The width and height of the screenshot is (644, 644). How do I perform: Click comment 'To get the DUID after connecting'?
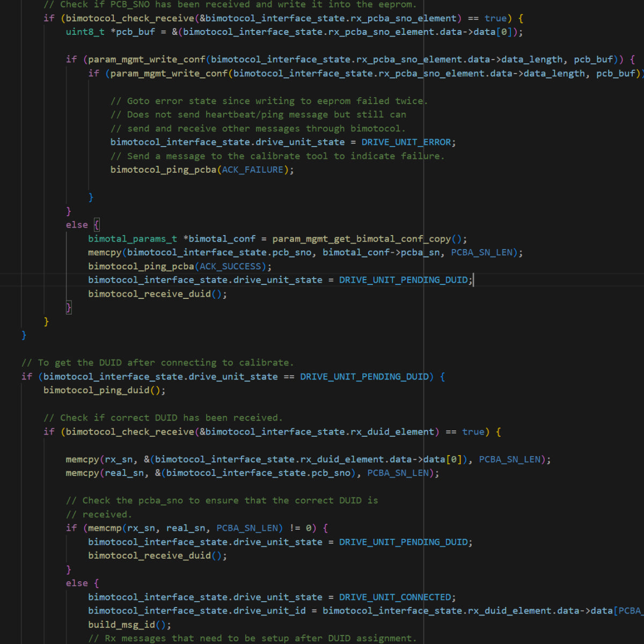pyautogui.click(x=157, y=363)
